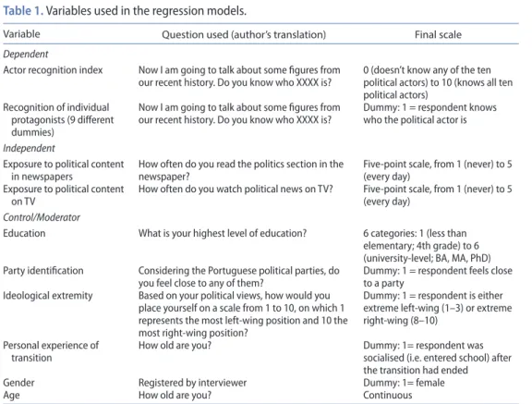Click the question text in the Actor recognition index row

tap(239, 76)
